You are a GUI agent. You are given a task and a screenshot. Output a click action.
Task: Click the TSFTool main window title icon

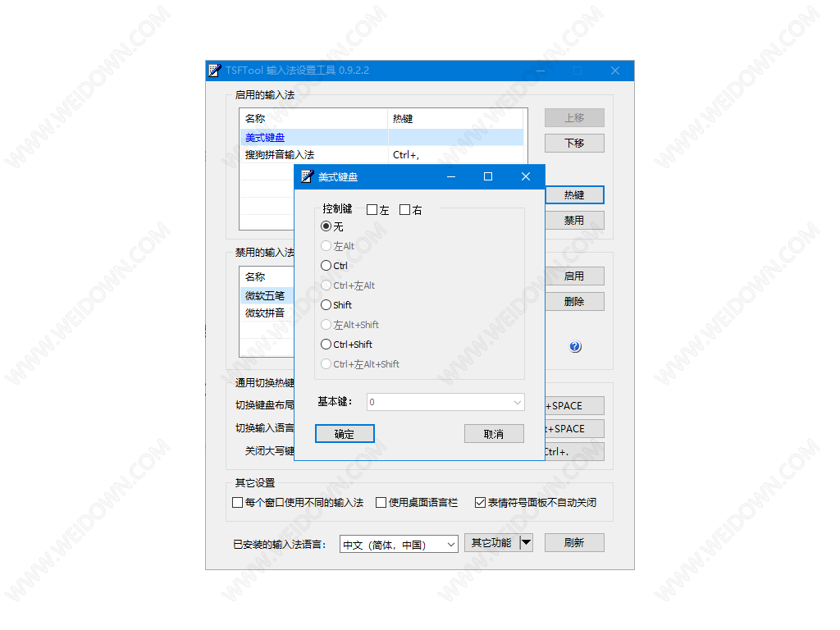[x=214, y=71]
